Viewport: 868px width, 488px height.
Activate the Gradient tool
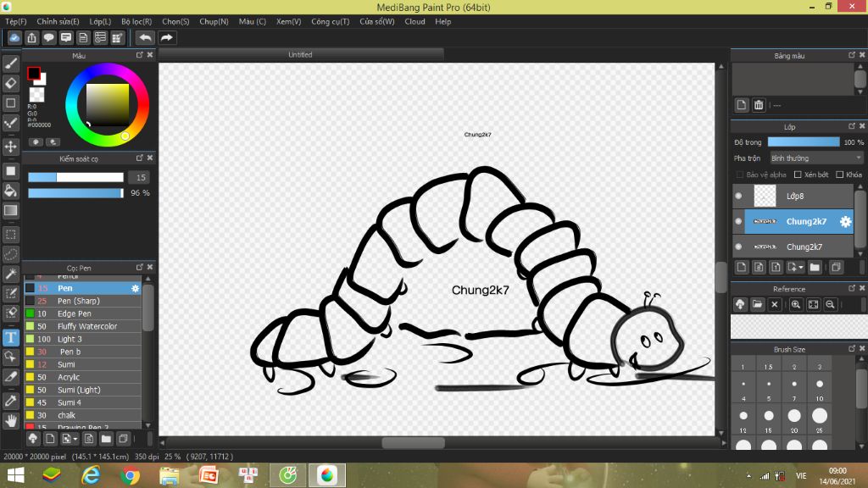[x=10, y=210]
